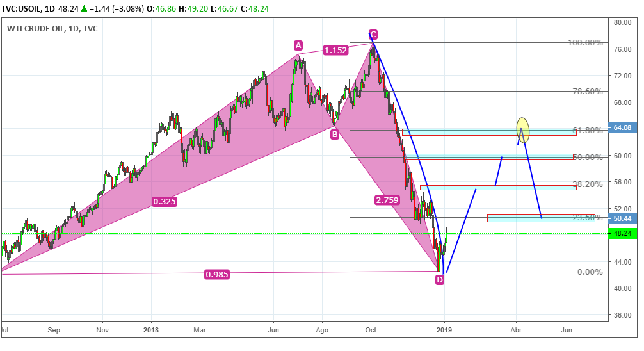Click the 100.00% Fibonacci level label
This screenshot has width=644, height=351.
585,43
